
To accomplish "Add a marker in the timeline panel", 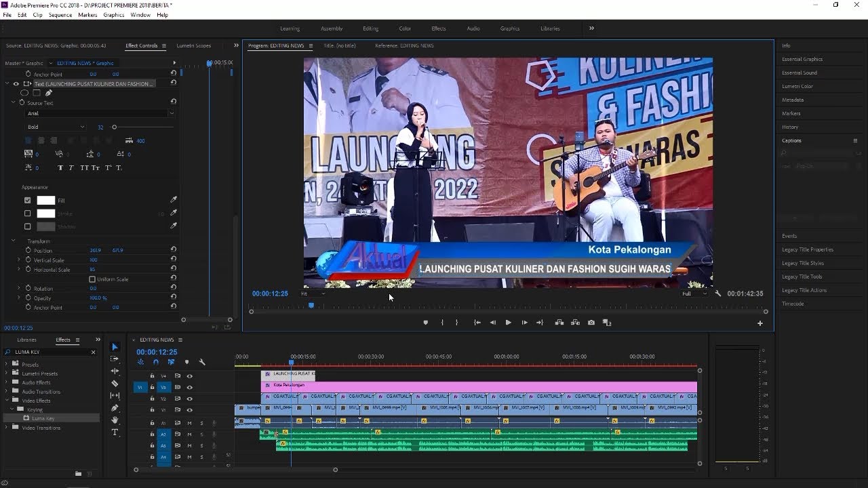I will point(186,362).
